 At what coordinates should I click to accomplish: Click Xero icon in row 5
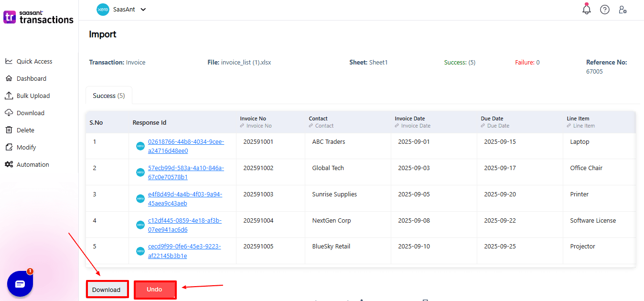click(x=140, y=251)
